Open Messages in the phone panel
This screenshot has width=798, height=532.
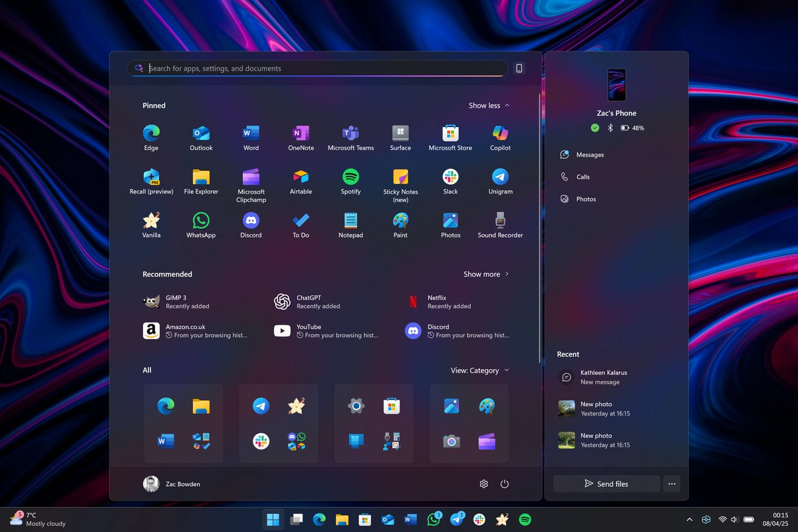click(582, 154)
